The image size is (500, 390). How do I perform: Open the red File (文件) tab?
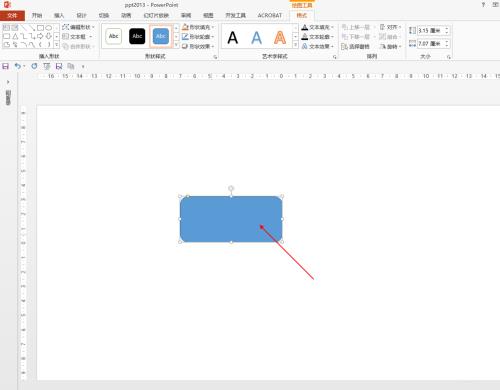tap(12, 16)
